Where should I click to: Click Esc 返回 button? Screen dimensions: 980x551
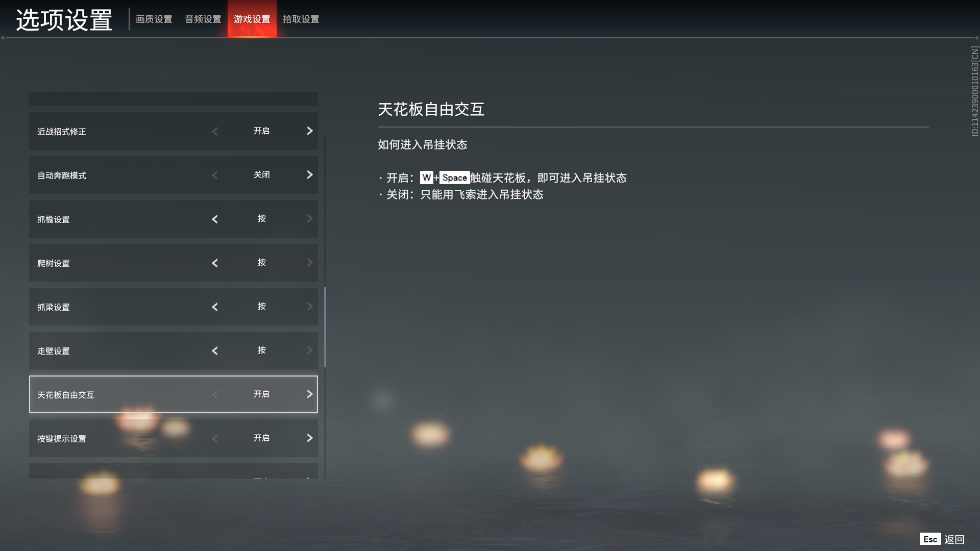point(942,539)
